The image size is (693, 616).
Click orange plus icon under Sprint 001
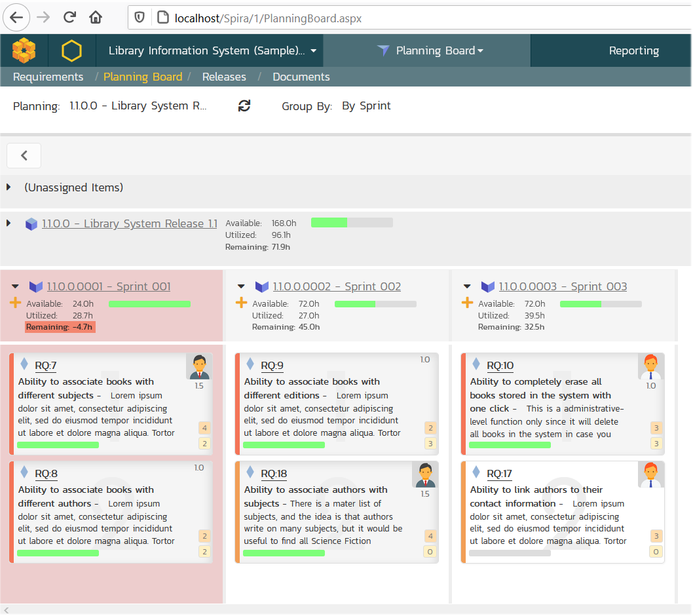pyautogui.click(x=16, y=302)
